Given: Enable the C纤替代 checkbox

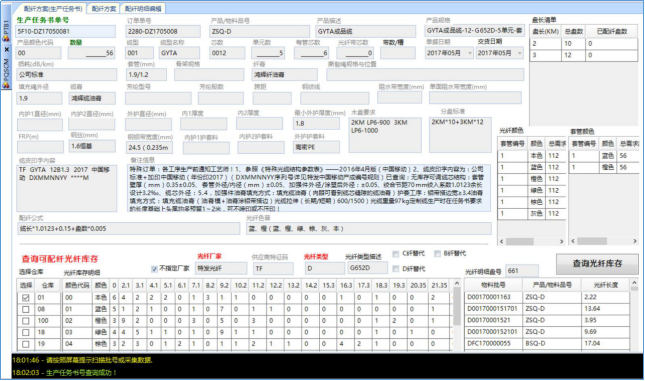Looking at the screenshot, I should point(396,254).
